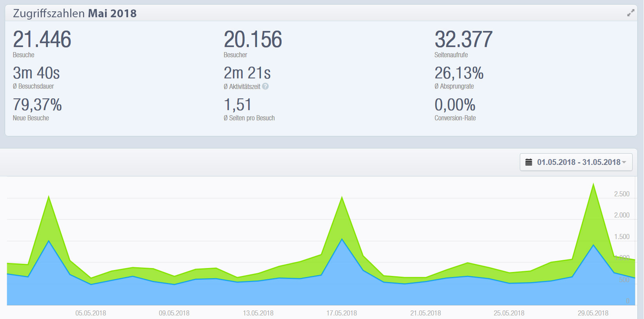The height and width of the screenshot is (319, 644).
Task: Click the 21.446 Besuche value
Action: 42,40
